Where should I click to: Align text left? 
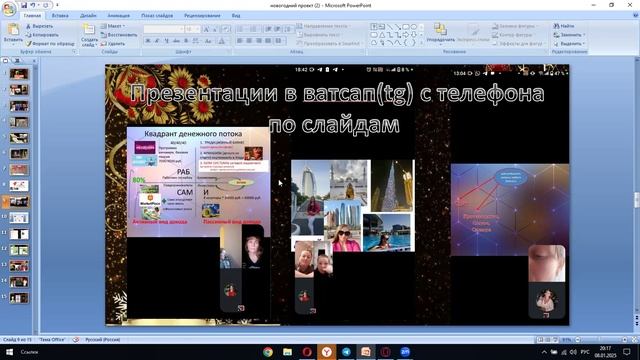(240, 41)
